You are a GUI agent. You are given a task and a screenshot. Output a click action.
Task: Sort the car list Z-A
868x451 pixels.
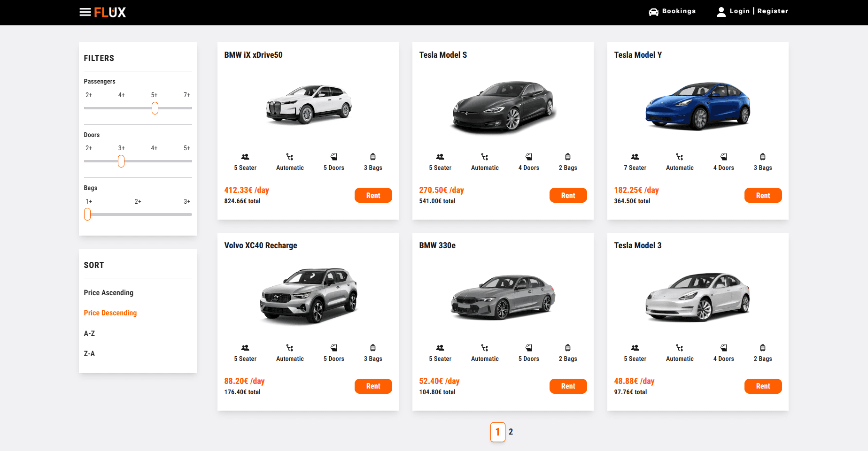tap(89, 354)
